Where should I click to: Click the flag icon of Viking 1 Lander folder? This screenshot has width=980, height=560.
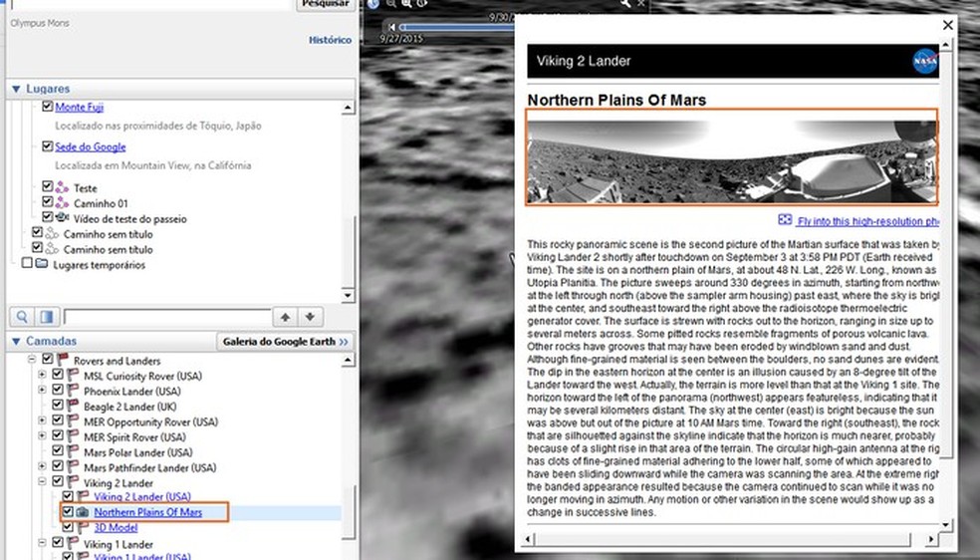click(x=73, y=543)
